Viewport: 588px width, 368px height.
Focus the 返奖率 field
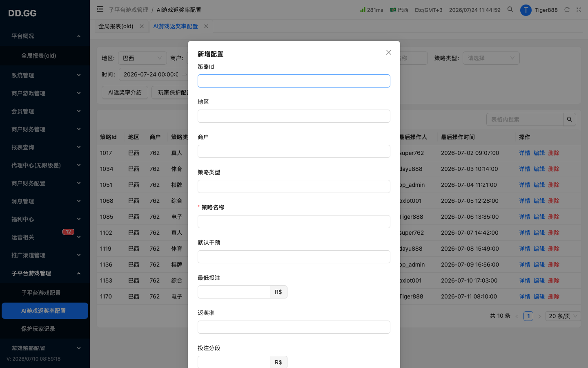(x=294, y=327)
